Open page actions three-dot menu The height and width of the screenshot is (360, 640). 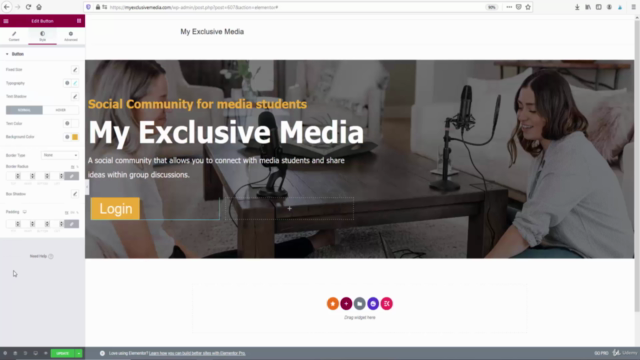coord(509,7)
